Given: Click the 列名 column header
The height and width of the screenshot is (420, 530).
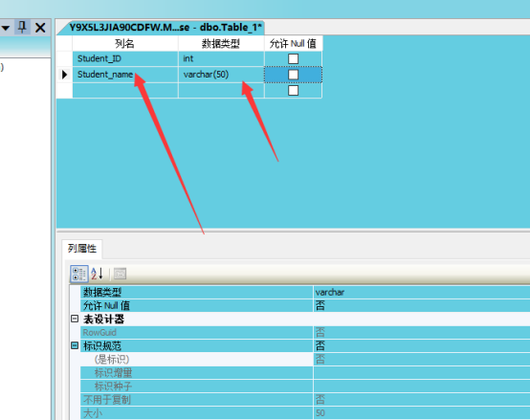Looking at the screenshot, I should coord(125,44).
